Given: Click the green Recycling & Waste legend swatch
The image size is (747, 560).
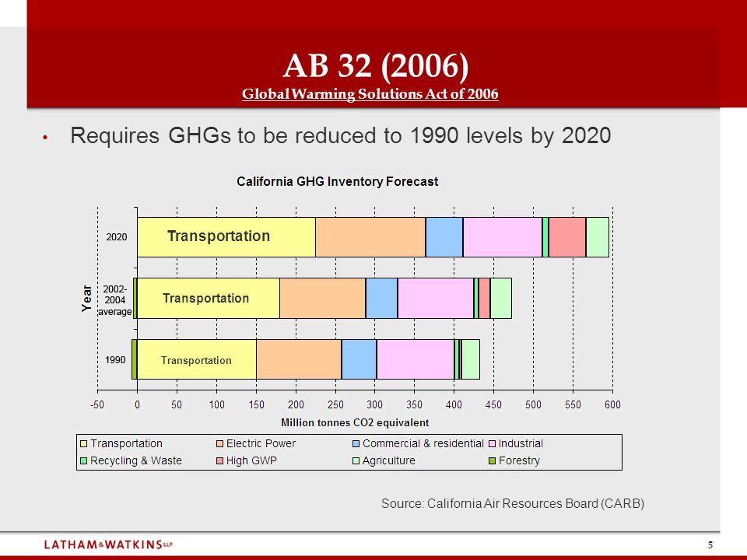Looking at the screenshot, I should click(84, 461).
